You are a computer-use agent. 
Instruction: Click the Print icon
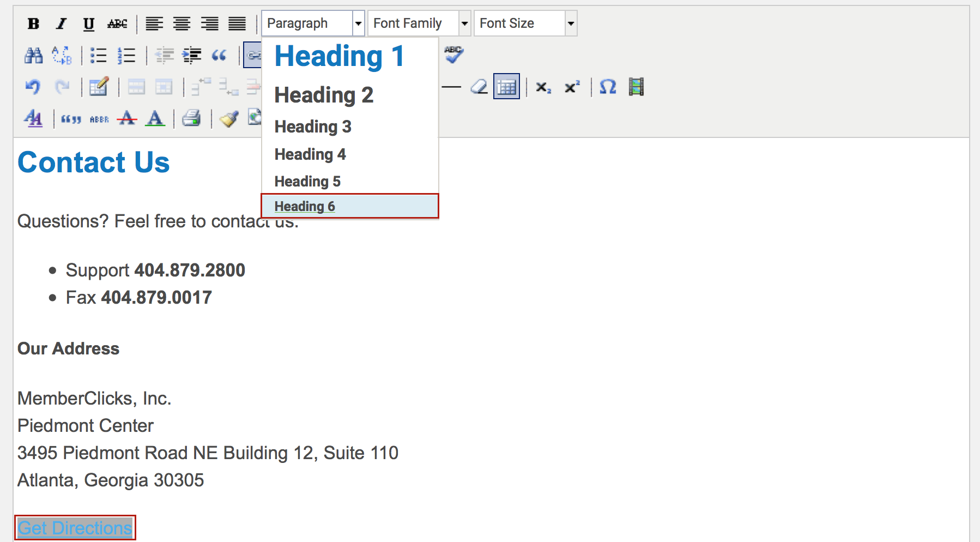[x=191, y=118]
